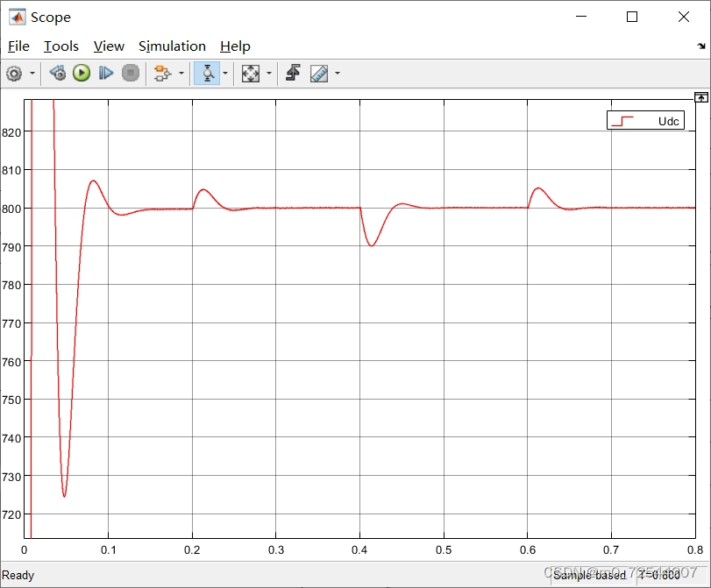Click the maximize axes button above legend

(x=701, y=97)
